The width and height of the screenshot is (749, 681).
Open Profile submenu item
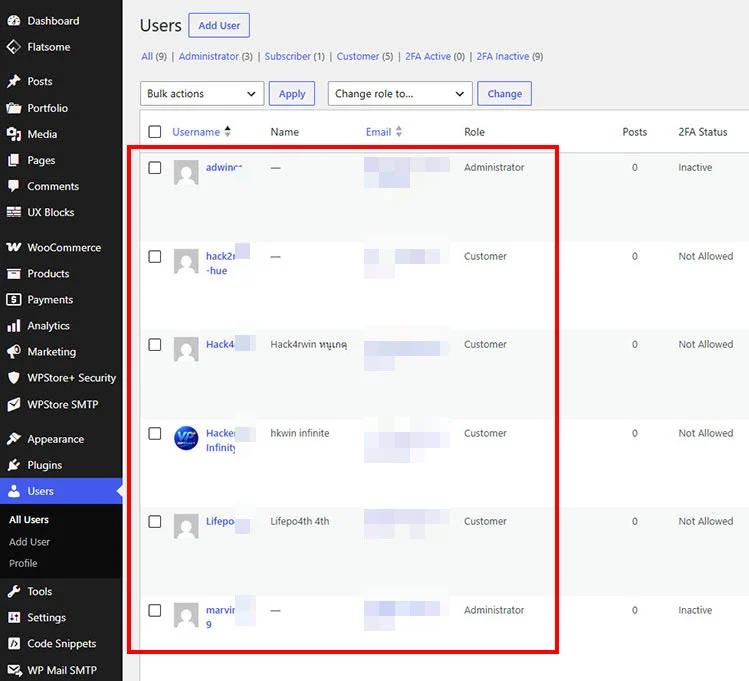[x=23, y=563]
